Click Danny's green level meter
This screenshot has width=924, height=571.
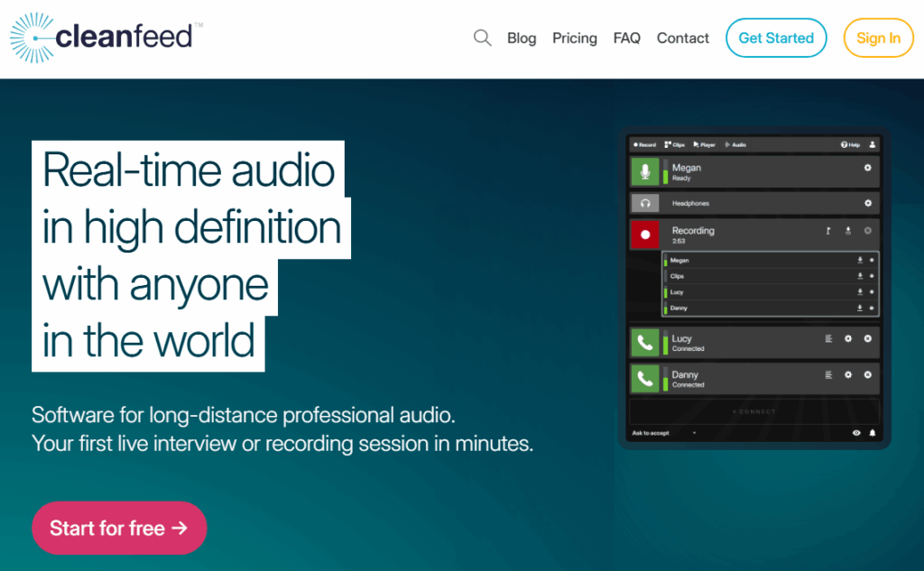[x=665, y=378]
